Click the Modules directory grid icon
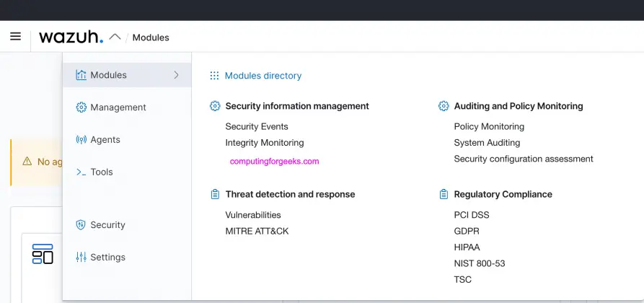This screenshot has height=303, width=644. coord(214,76)
